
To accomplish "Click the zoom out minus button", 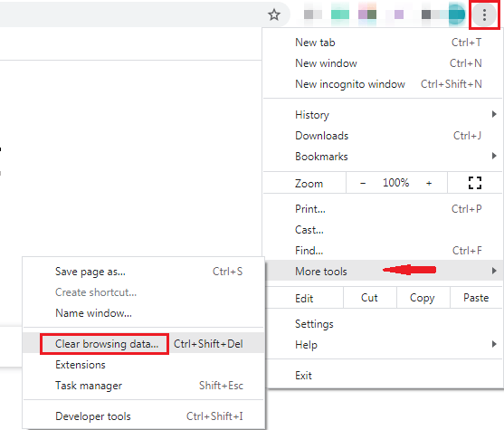I will tap(363, 184).
